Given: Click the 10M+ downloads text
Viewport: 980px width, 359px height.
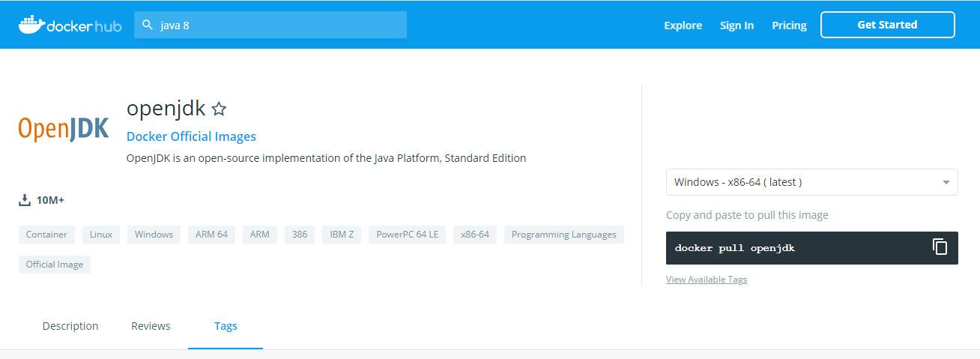Looking at the screenshot, I should point(50,200).
